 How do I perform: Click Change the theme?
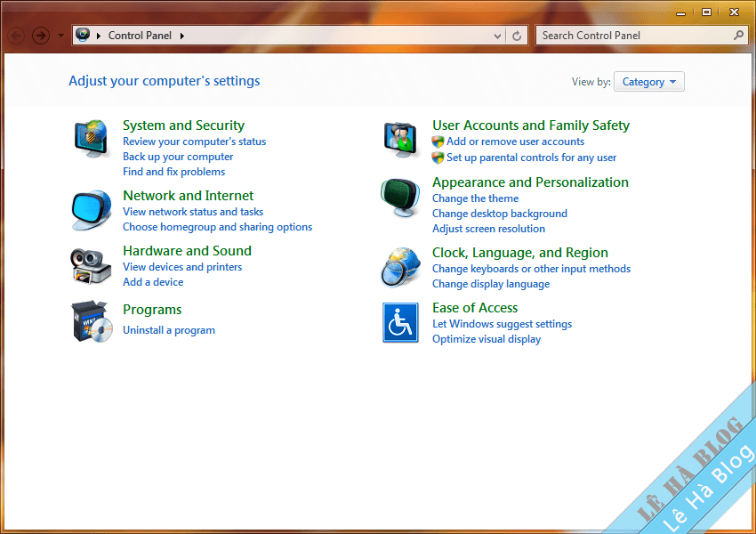pyautogui.click(x=476, y=198)
